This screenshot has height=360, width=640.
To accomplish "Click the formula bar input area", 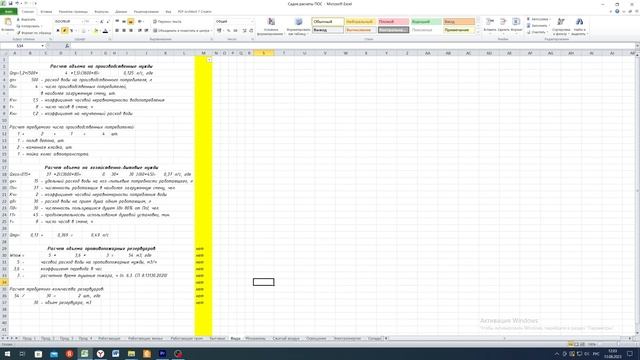I will (x=353, y=46).
